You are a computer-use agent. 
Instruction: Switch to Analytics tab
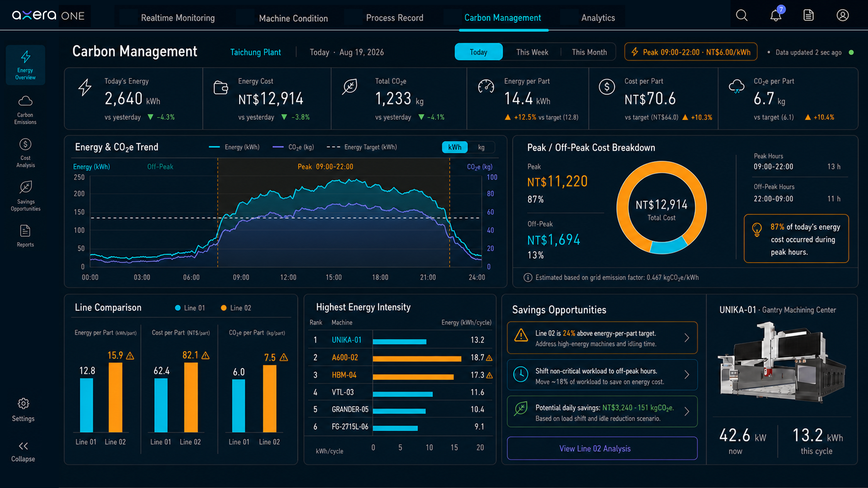[598, 18]
